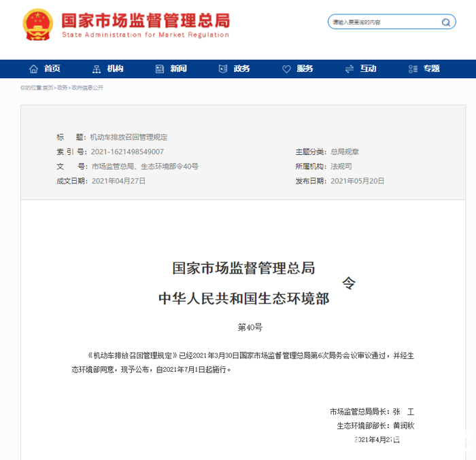Select 政务 in the breadcrumb trail
Image resolution: width=476 pixels, height=460 pixels.
click(63, 88)
